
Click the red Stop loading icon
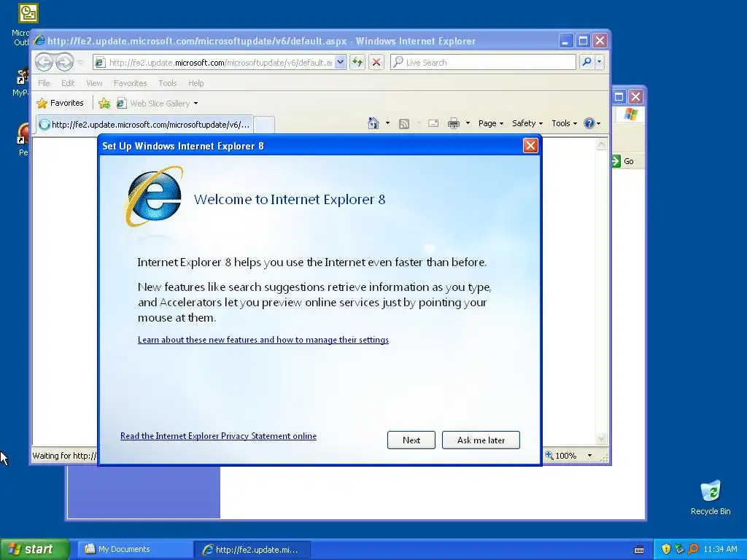(376, 63)
